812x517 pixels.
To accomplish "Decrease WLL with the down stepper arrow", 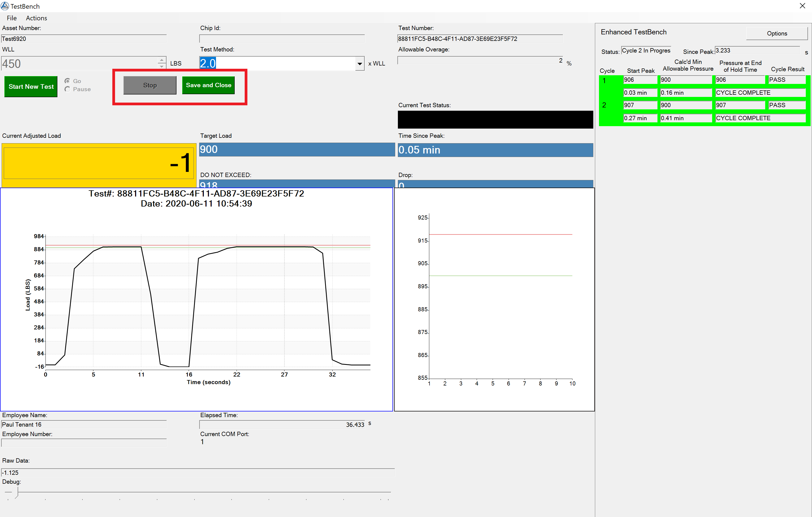I will tap(162, 66).
